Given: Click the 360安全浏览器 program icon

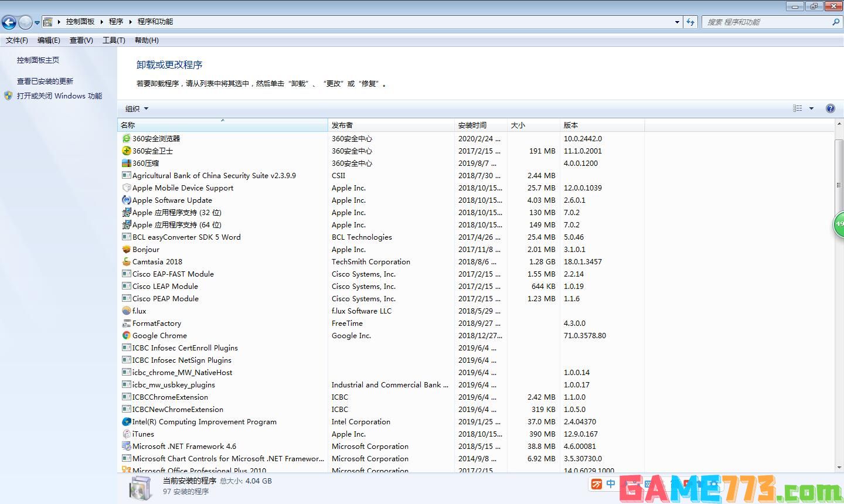Looking at the screenshot, I should tap(126, 138).
